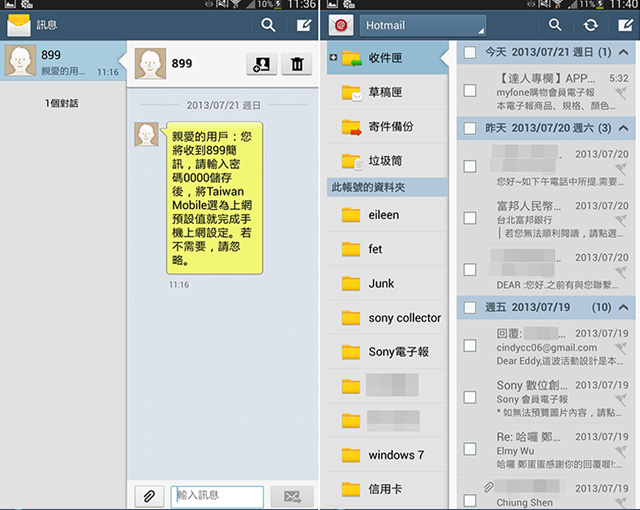Add sender 899 to contacts

click(x=261, y=64)
